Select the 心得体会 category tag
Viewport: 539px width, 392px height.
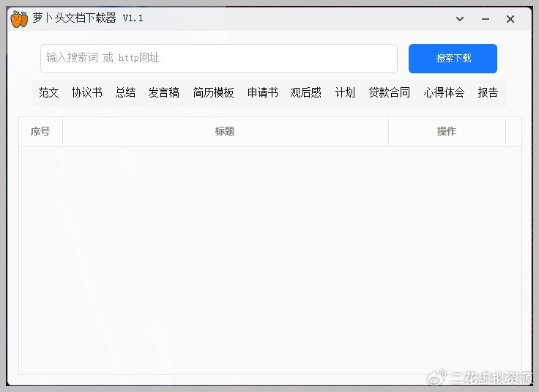444,92
